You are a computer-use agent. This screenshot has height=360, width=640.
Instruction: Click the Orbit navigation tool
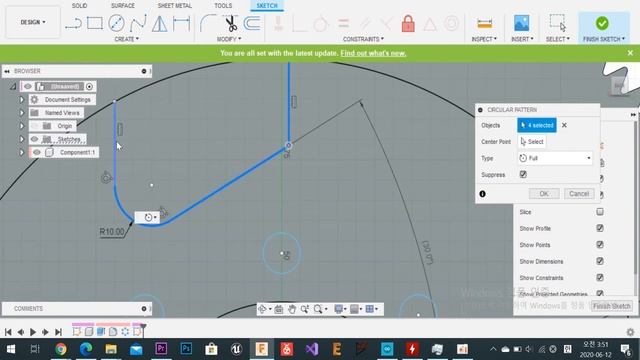click(262, 309)
